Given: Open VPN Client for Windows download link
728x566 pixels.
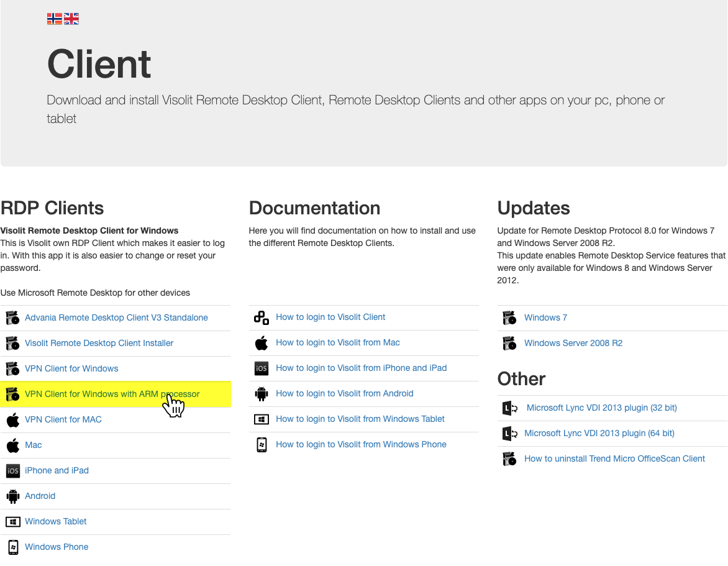Looking at the screenshot, I should click(71, 368).
